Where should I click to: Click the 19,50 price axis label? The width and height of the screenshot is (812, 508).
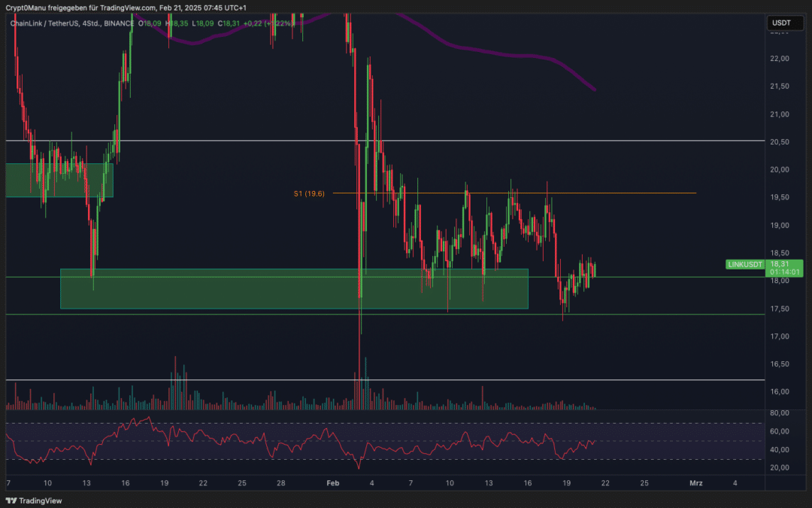(780, 197)
